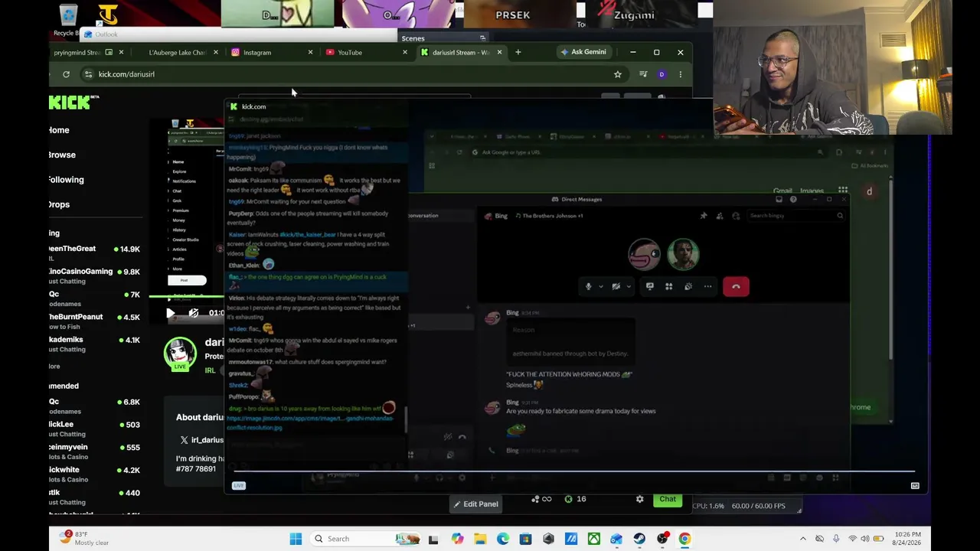This screenshot has width=980, height=551.
Task: Open Discord help icon
Action: [793, 200]
